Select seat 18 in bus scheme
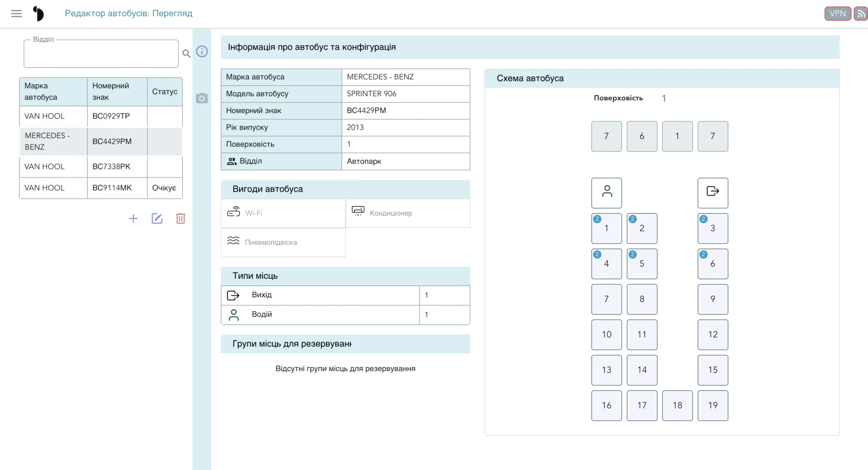The width and height of the screenshot is (868, 470). [x=678, y=406]
